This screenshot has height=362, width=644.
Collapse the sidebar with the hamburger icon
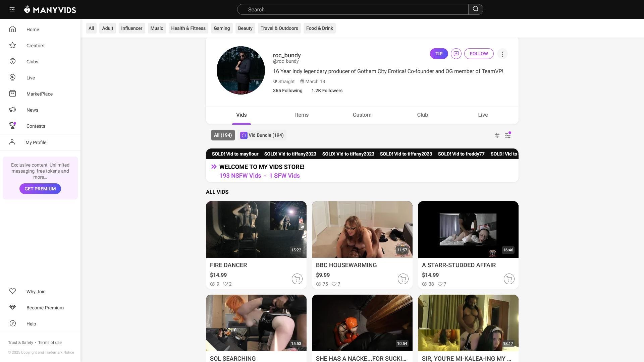(x=12, y=9)
